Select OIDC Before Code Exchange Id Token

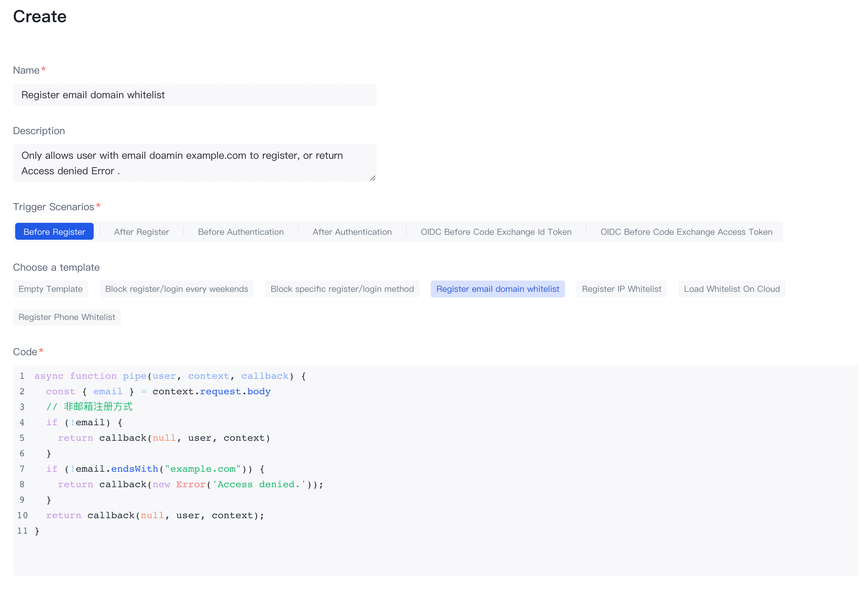click(496, 232)
